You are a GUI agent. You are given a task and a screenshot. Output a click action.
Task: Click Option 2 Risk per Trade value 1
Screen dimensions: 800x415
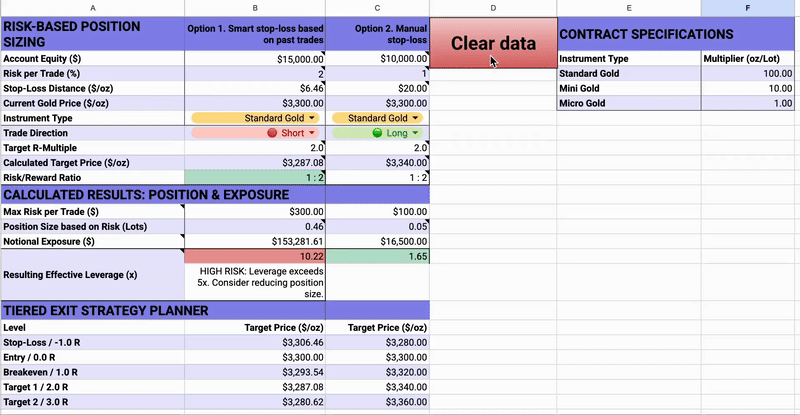point(377,74)
